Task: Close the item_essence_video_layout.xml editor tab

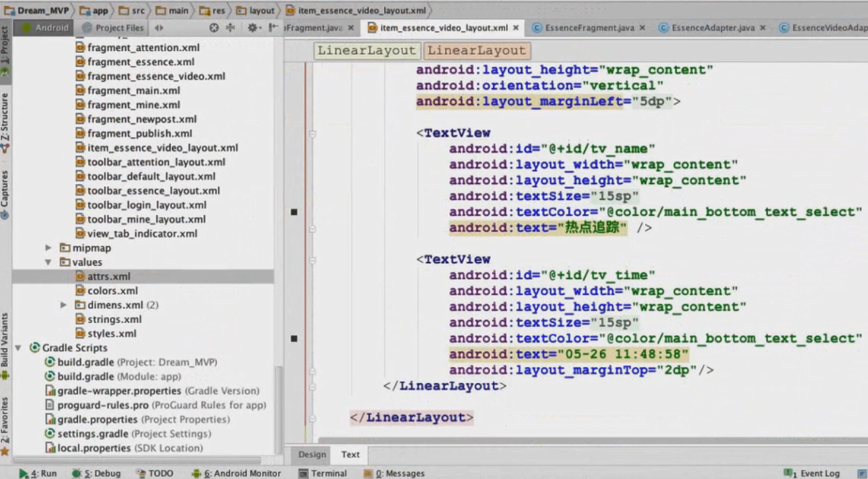Action: pos(516,28)
